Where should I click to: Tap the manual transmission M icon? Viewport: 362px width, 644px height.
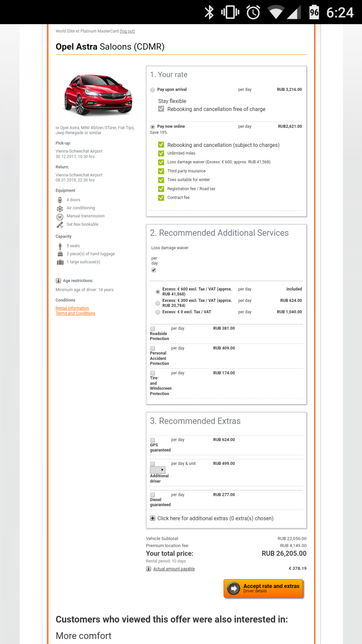point(60,217)
